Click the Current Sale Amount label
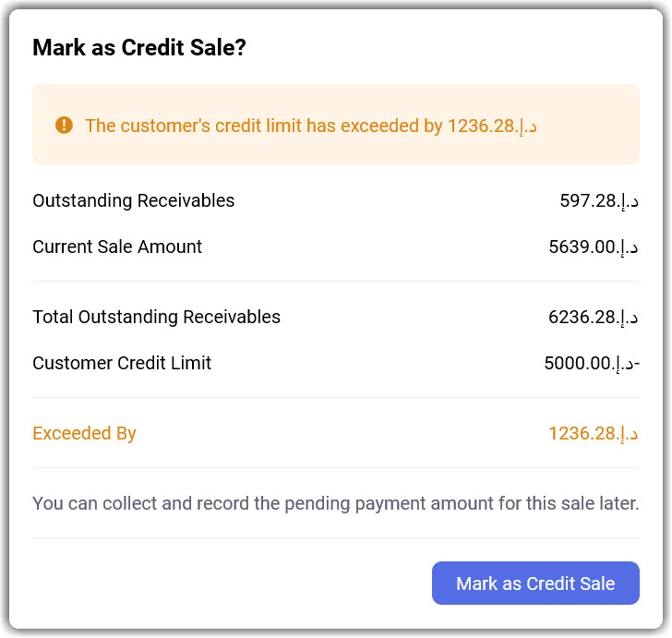The image size is (672, 638). click(117, 247)
